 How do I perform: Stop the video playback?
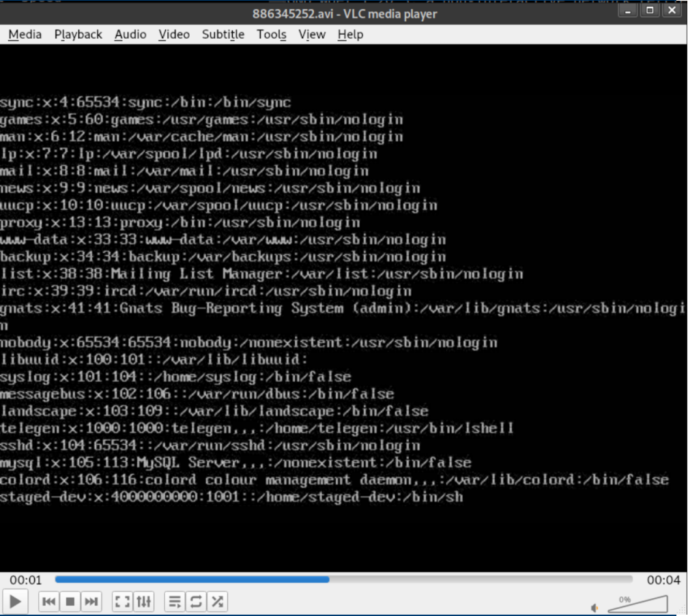(x=70, y=602)
